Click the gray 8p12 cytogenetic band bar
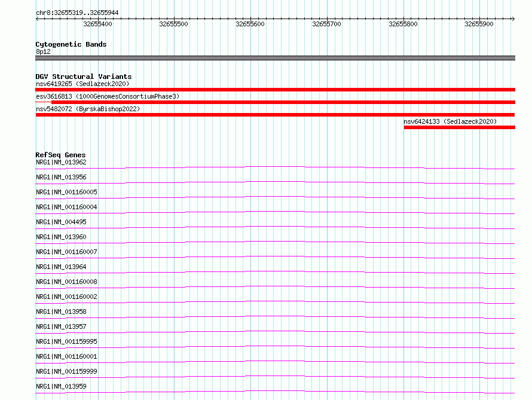Screen dimensions: 532x400 [x=275, y=58]
